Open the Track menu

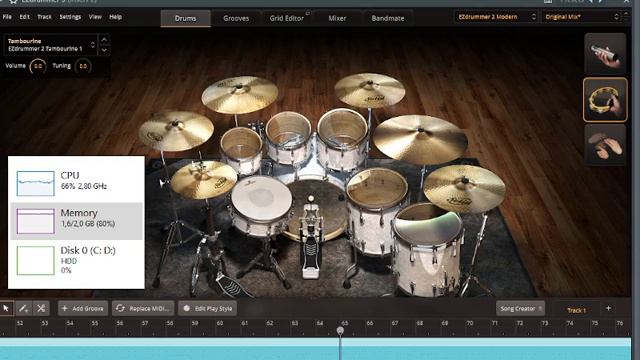click(44, 17)
